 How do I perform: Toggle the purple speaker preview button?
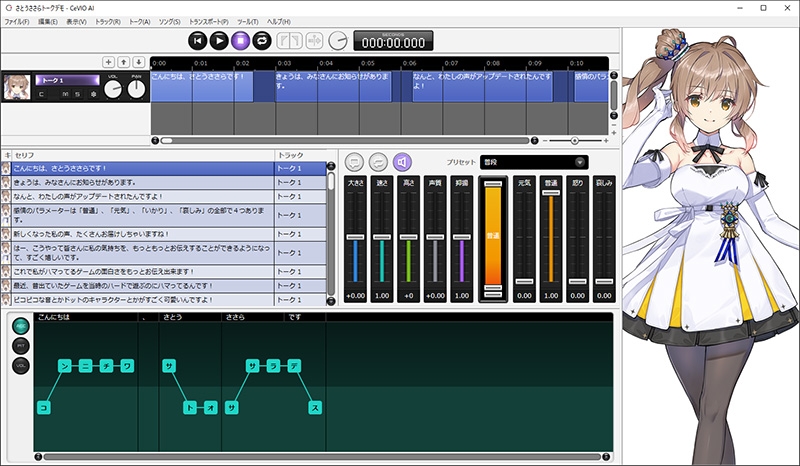402,162
